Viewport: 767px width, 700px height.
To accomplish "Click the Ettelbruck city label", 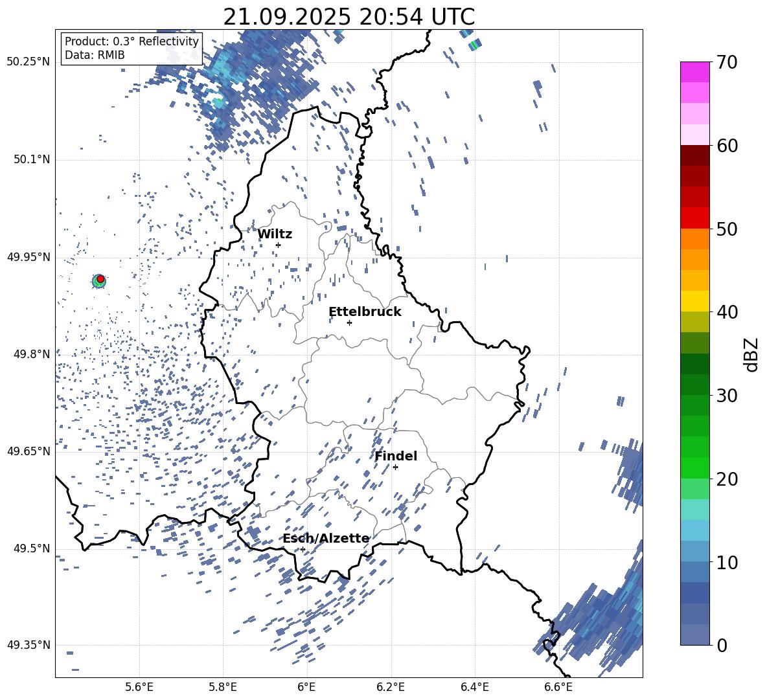I will (x=365, y=312).
